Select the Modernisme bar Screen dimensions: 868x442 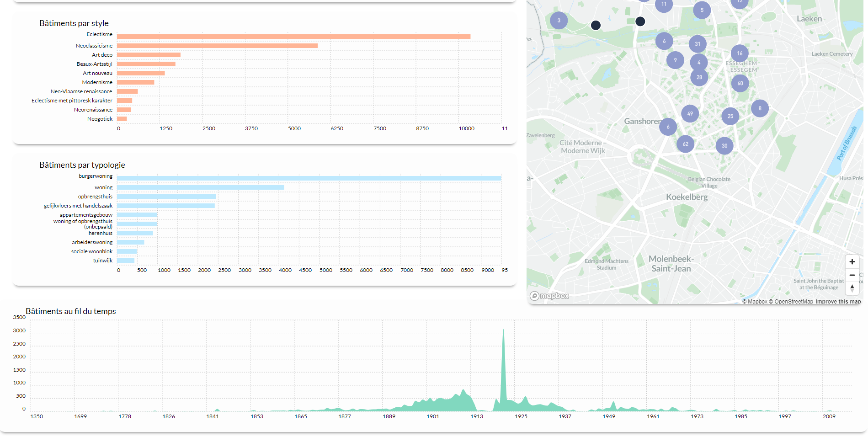click(136, 82)
